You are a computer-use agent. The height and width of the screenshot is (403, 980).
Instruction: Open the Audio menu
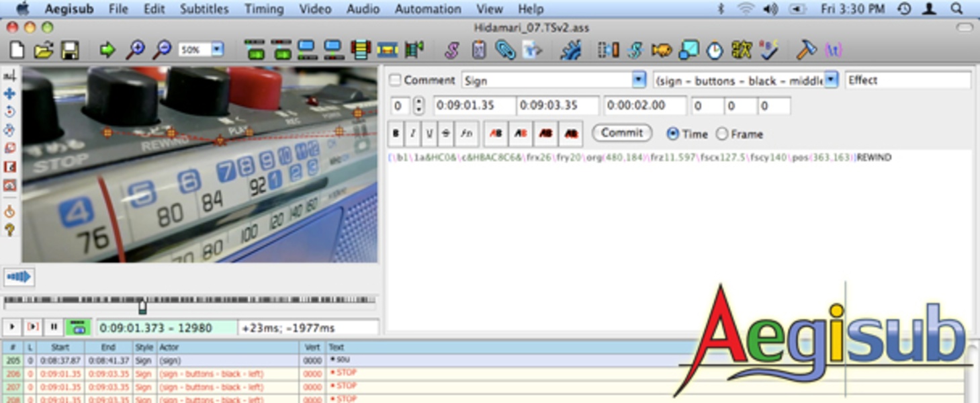363,9
